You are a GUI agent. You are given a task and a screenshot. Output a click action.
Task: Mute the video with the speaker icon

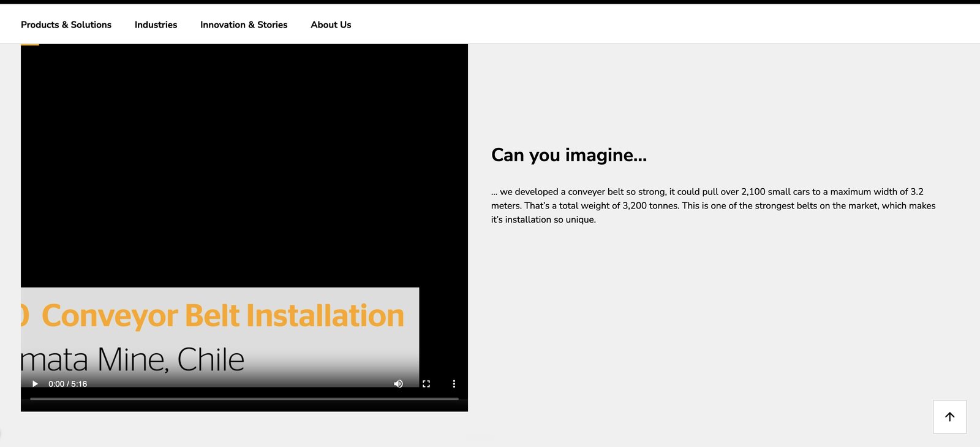tap(398, 384)
